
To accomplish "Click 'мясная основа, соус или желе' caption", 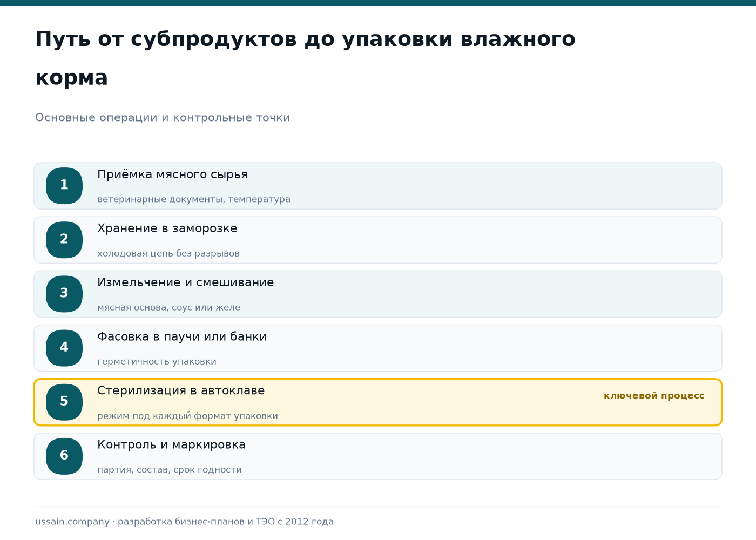I will click(x=169, y=307).
